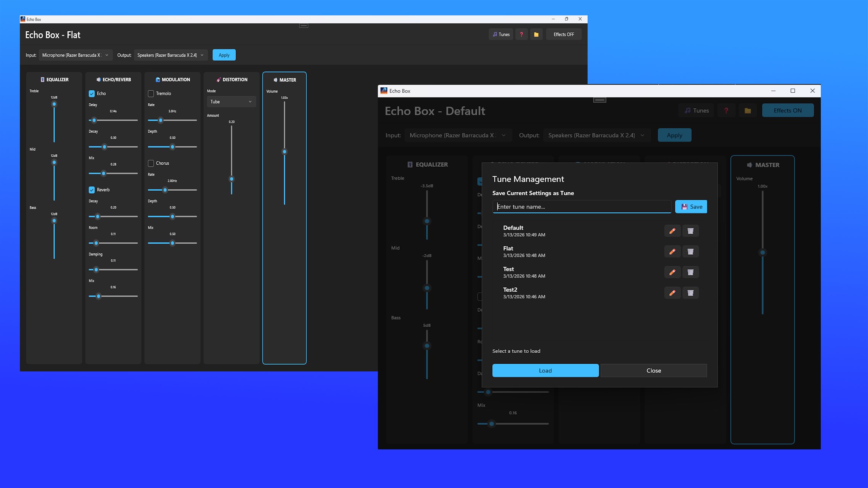The height and width of the screenshot is (488, 868).
Task: Click the Bass slider in the Default window
Action: coord(427,354)
